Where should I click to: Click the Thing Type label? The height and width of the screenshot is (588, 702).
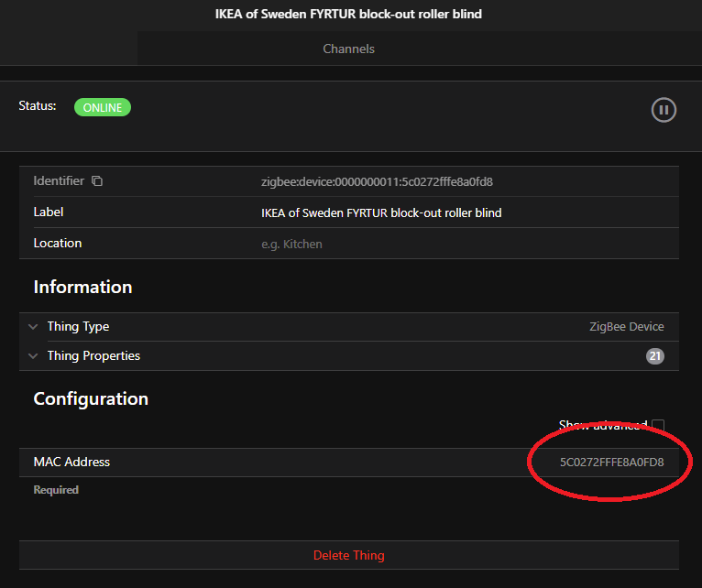pyautogui.click(x=78, y=327)
